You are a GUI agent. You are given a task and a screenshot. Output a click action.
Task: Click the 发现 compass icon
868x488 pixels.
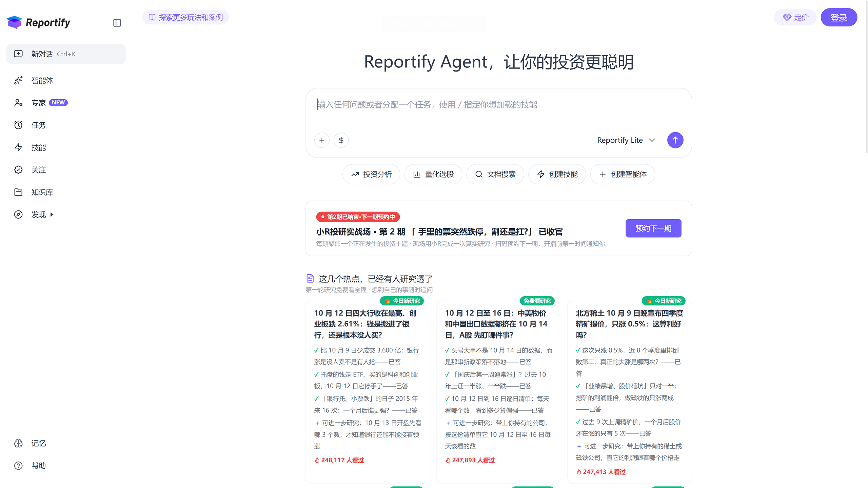(x=18, y=215)
